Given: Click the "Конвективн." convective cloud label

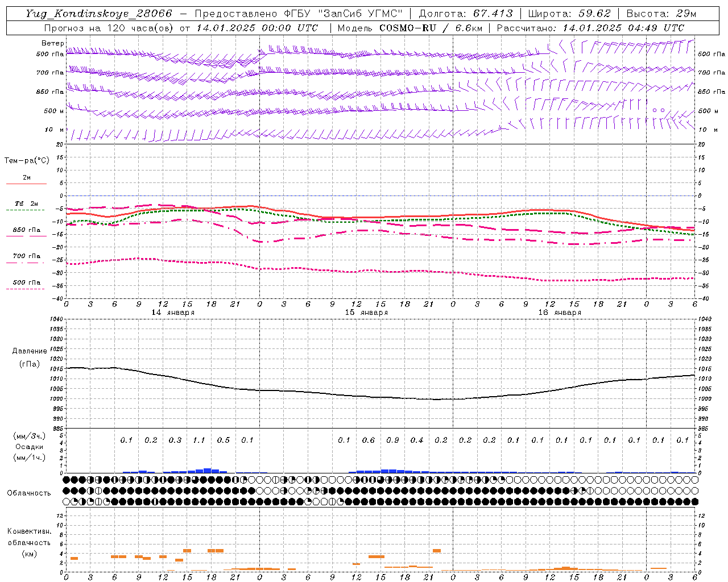Looking at the screenshot, I should pos(30,531).
